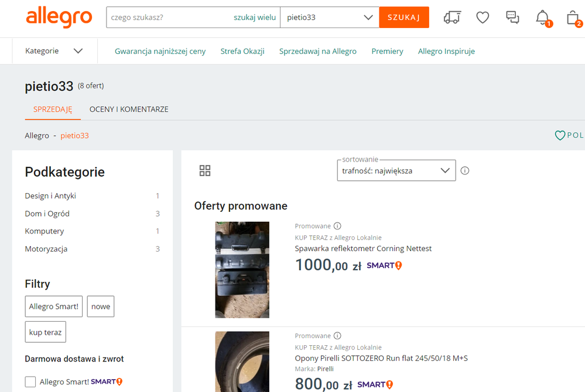Click info icon next to Opony's Promowane label
The height and width of the screenshot is (392, 585).
[337, 336]
